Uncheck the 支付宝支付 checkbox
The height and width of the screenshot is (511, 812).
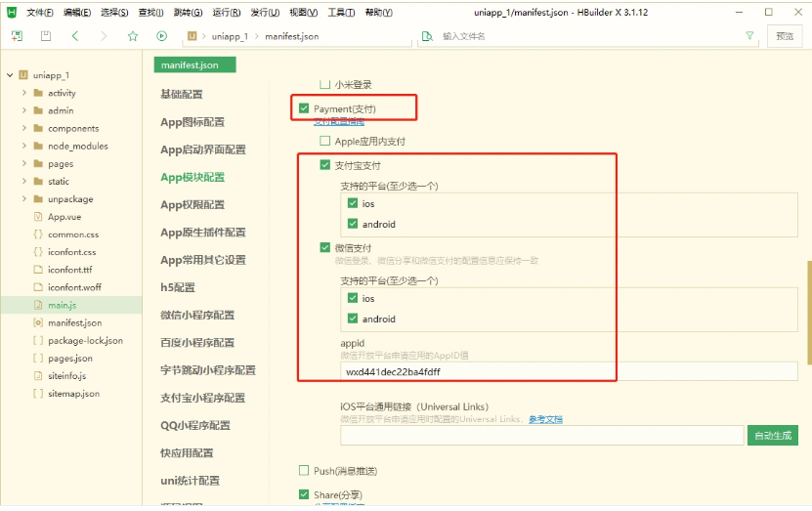click(325, 165)
